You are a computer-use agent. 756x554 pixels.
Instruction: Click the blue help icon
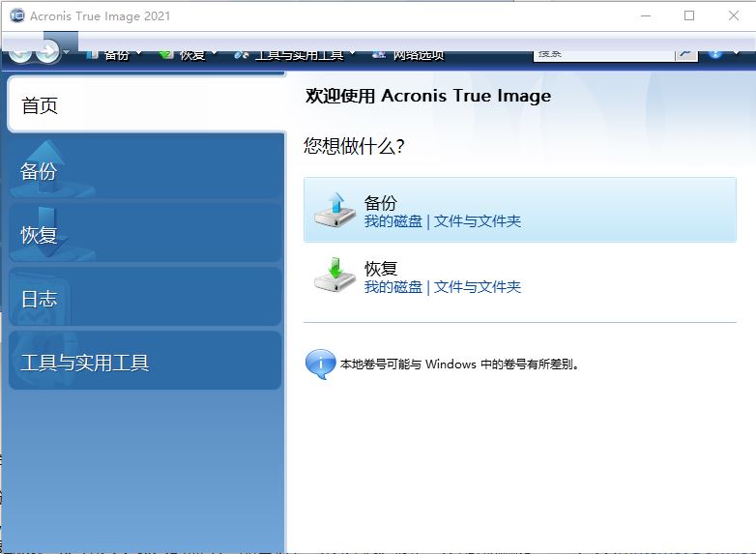pyautogui.click(x=715, y=54)
